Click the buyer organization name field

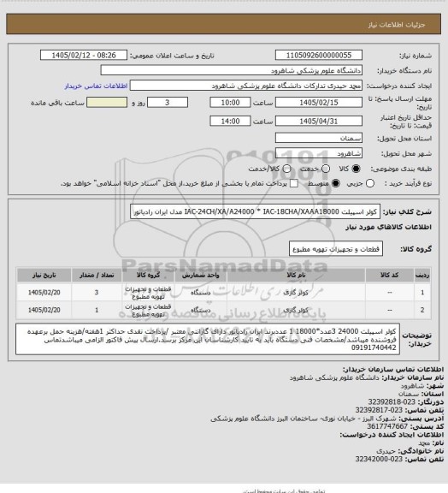coord(231,70)
